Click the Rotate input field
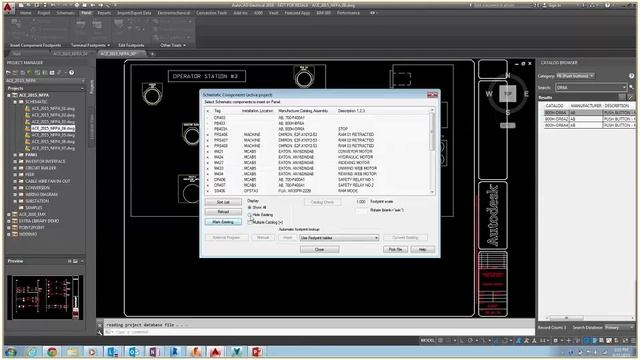The image size is (640, 360). point(361,210)
